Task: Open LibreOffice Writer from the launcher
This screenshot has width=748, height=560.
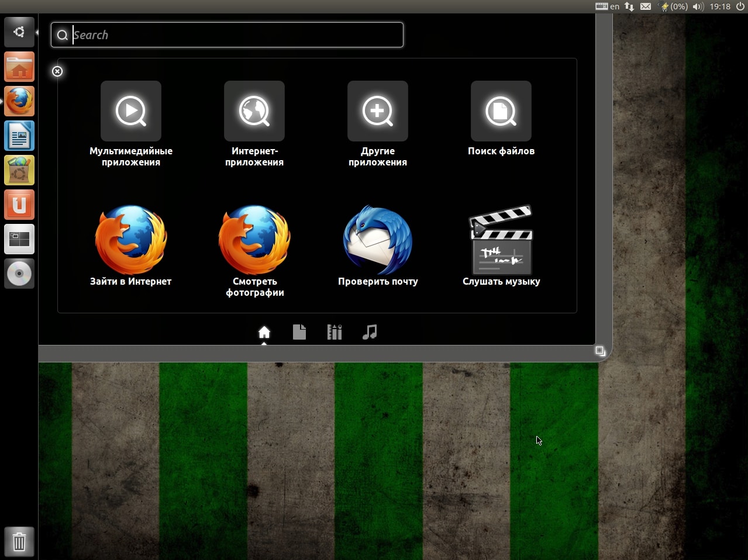Action: click(19, 136)
